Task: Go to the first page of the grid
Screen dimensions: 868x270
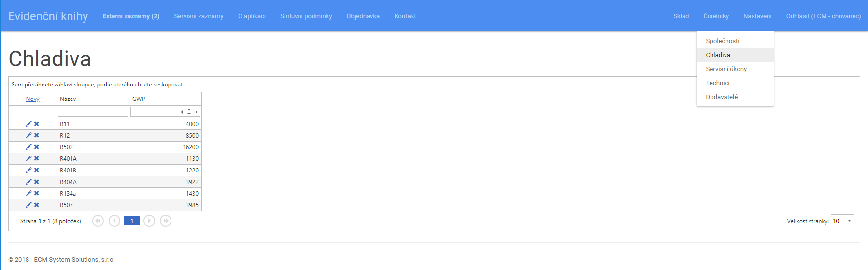Action: tap(98, 221)
